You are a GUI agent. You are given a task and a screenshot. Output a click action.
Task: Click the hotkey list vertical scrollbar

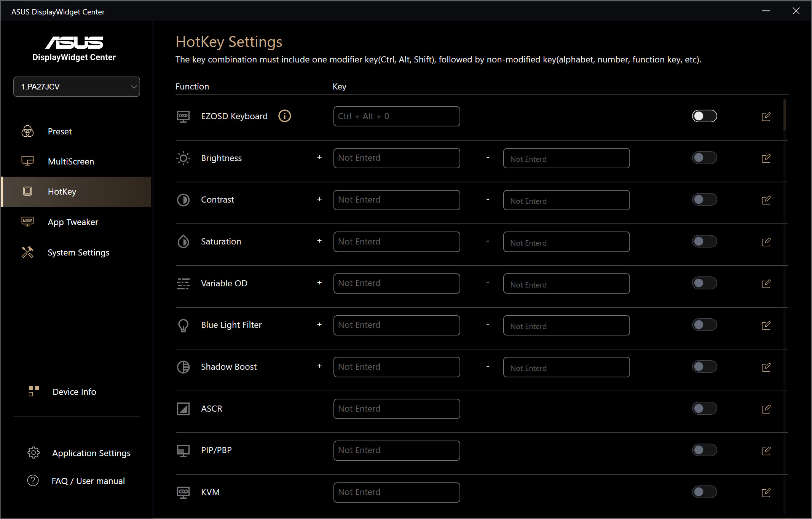pos(785,114)
